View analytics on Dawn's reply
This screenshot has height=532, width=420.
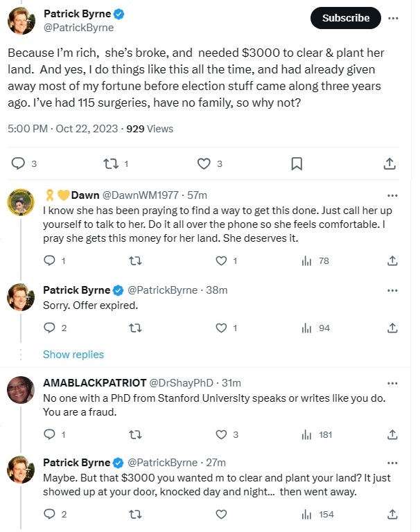pos(315,260)
